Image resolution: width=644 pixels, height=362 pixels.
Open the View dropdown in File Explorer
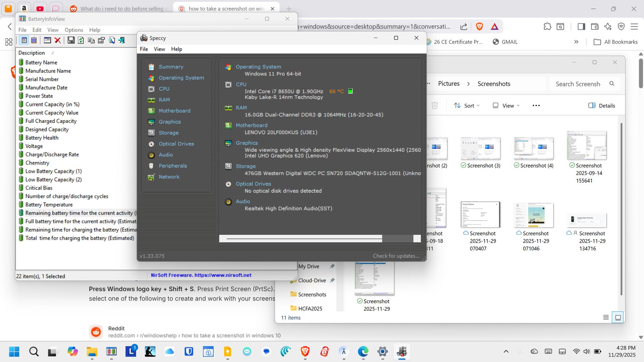[506, 106]
